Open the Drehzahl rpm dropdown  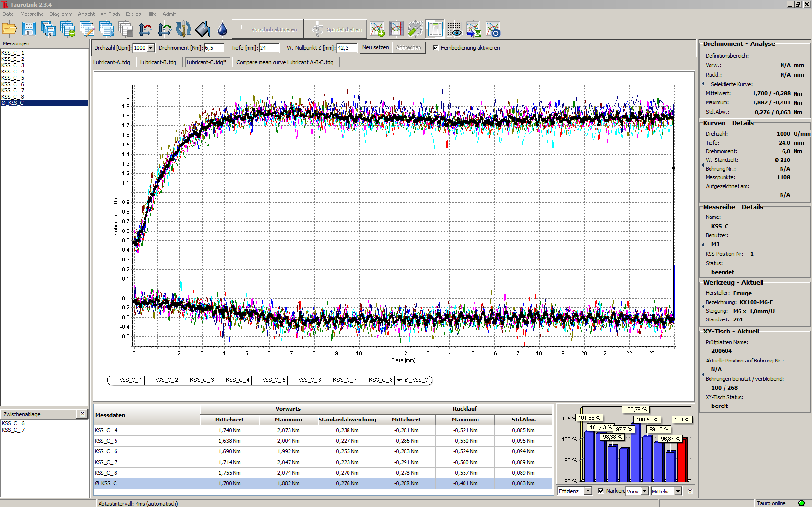151,48
